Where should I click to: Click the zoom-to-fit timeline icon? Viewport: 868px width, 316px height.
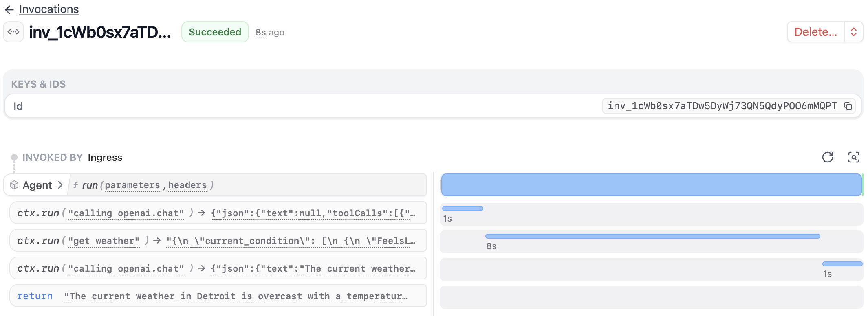point(853,157)
